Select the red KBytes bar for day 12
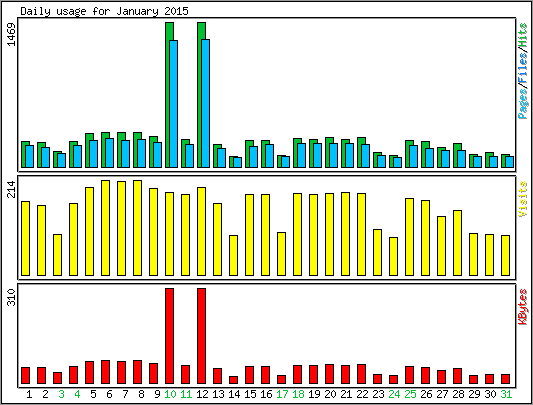This screenshot has height=405, width=533. [201, 336]
